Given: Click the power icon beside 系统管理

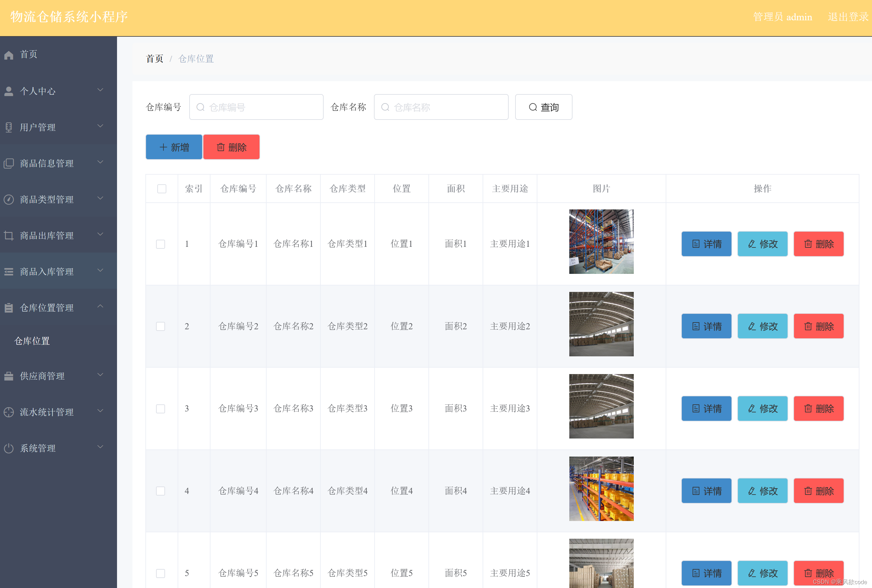Looking at the screenshot, I should [9, 448].
